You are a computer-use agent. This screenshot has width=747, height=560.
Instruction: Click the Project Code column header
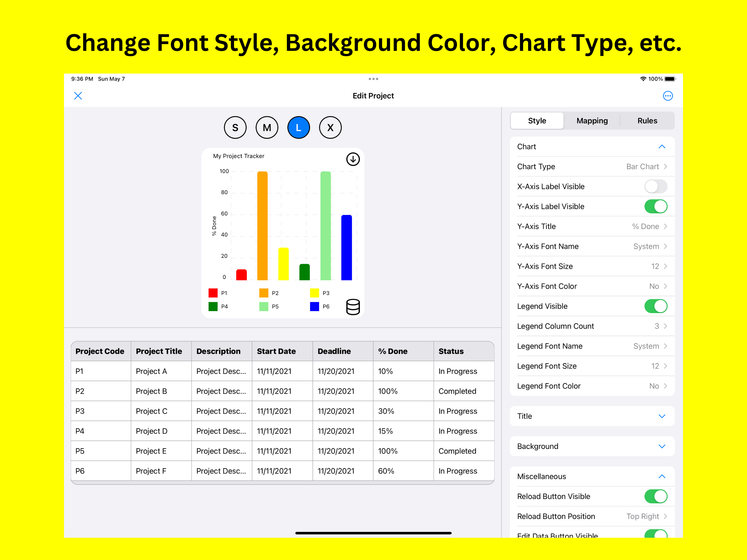pyautogui.click(x=101, y=351)
